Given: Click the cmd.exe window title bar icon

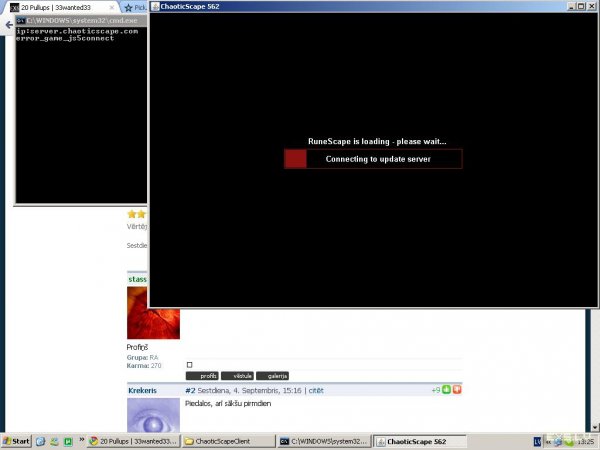Looking at the screenshot, I should (21, 21).
